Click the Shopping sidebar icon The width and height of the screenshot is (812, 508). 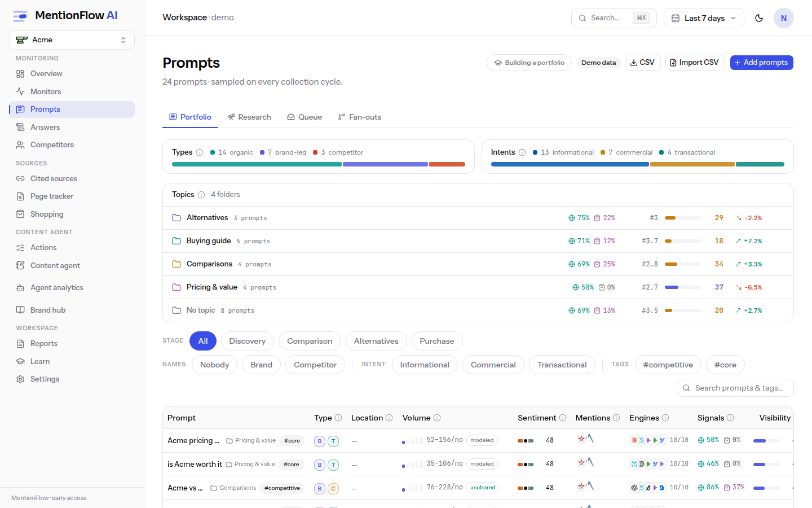[x=20, y=214]
